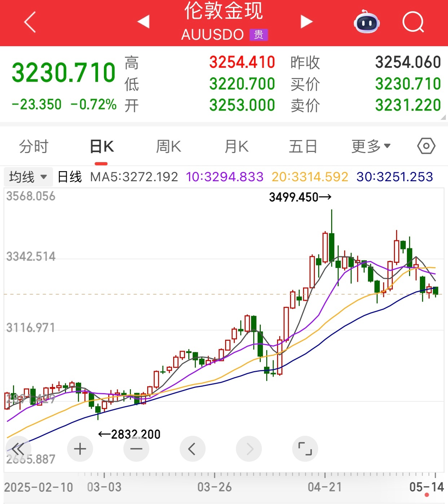Tap the low price 3220.700
This screenshot has width=448, height=504.
click(242, 84)
